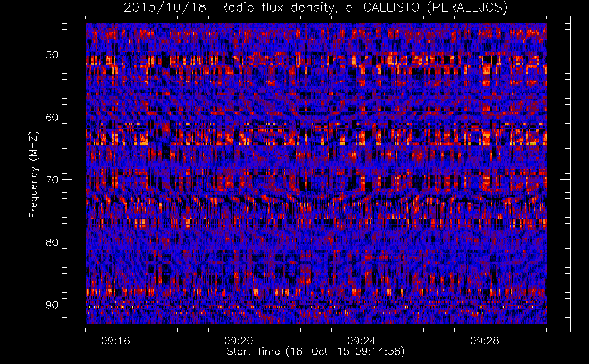589x364 pixels.
Task: Click the time axis label 09:28
Action: point(485,341)
